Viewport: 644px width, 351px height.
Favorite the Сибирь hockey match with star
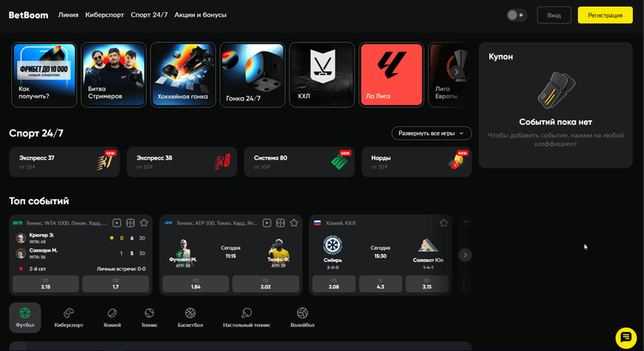click(444, 222)
